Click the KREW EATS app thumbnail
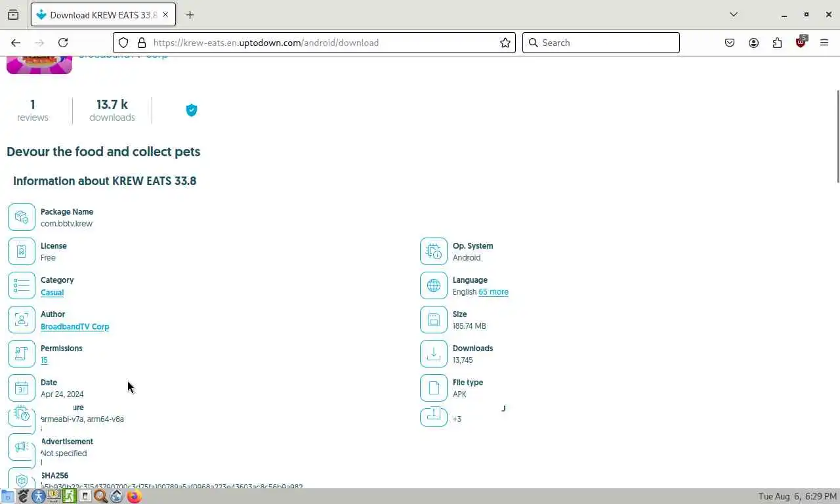 coord(39,65)
